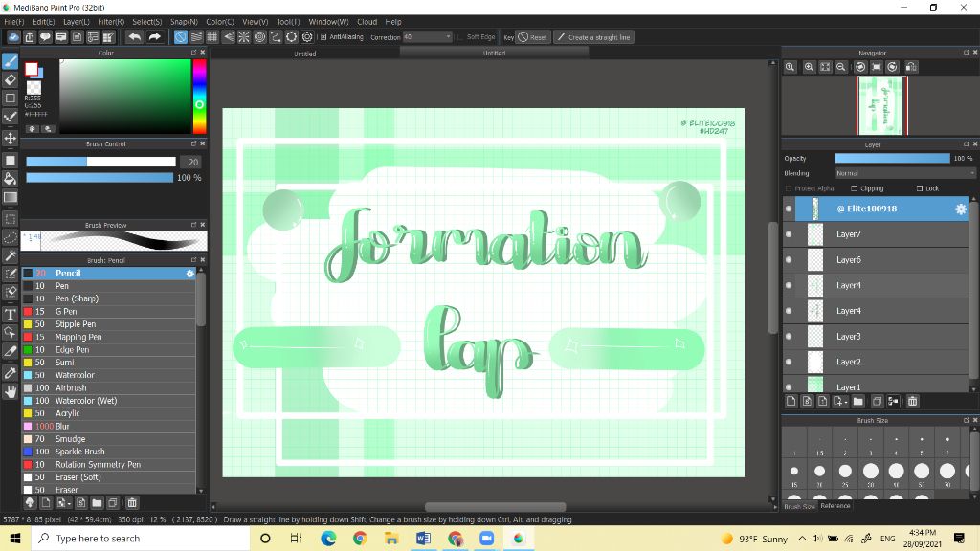Select the Magic Wand tool
Image resolution: width=980 pixels, height=551 pixels.
click(10, 255)
